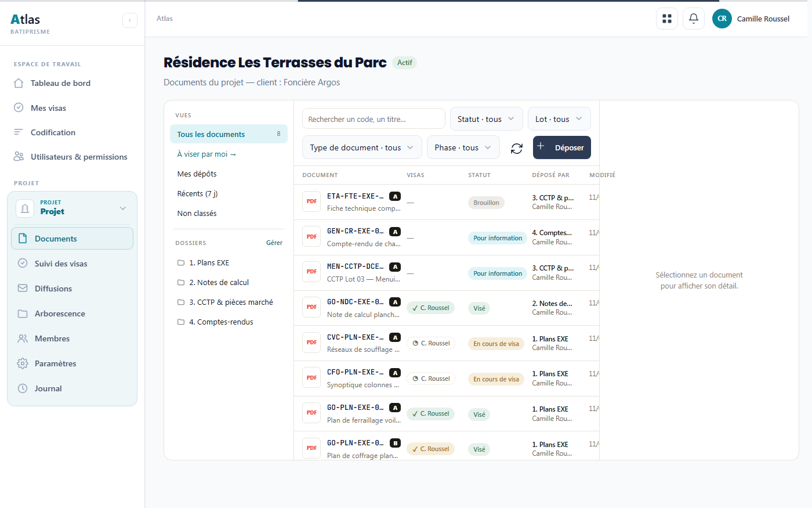
Task: Open the Type de document dropdown
Action: 362,147
